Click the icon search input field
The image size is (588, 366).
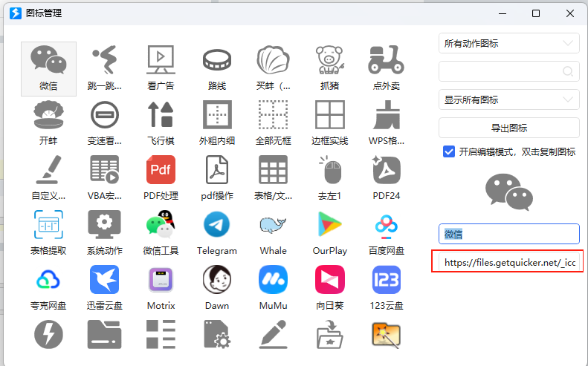point(509,71)
